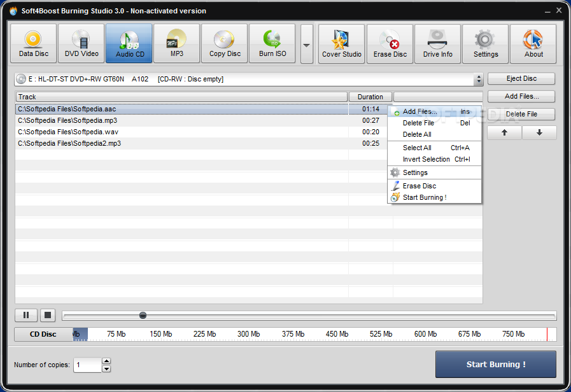Select the Burn ISO mode

point(272,44)
